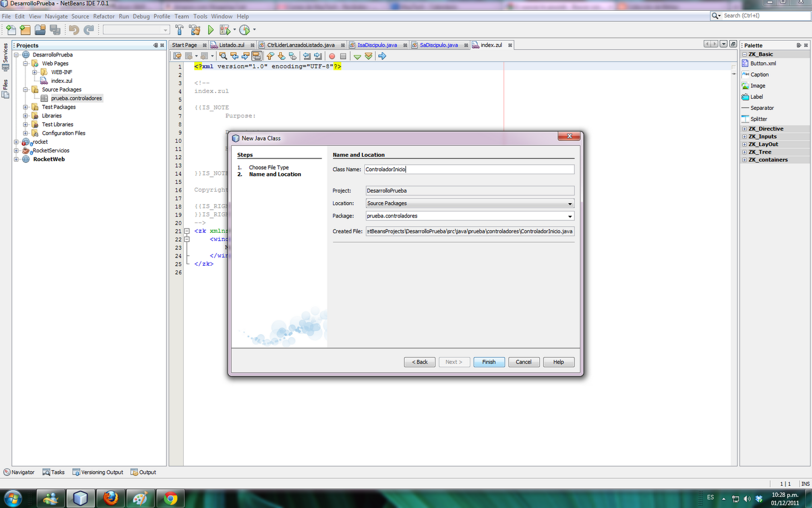Expand the Libraries node

click(x=25, y=116)
